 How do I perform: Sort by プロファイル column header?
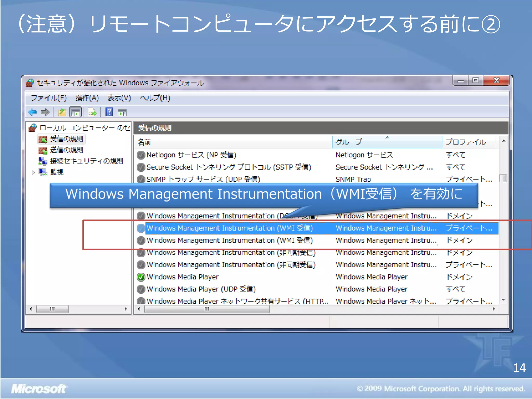pos(470,142)
